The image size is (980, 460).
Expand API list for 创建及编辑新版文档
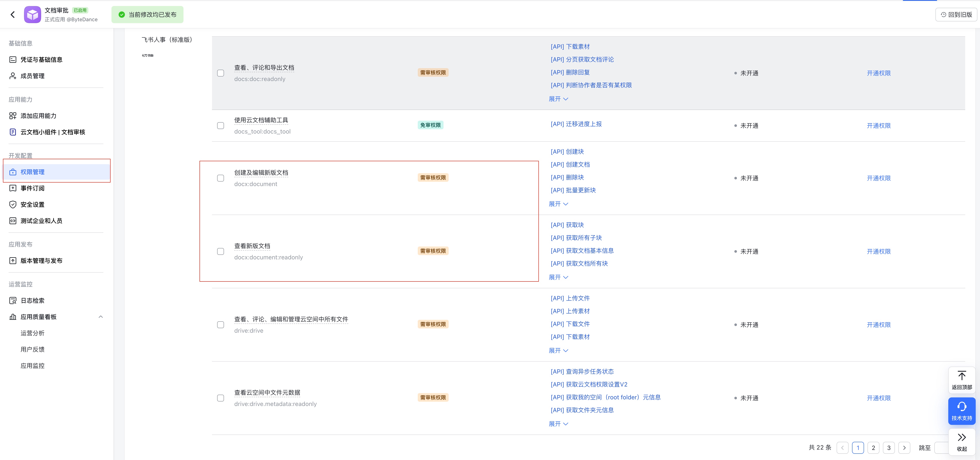[558, 204]
